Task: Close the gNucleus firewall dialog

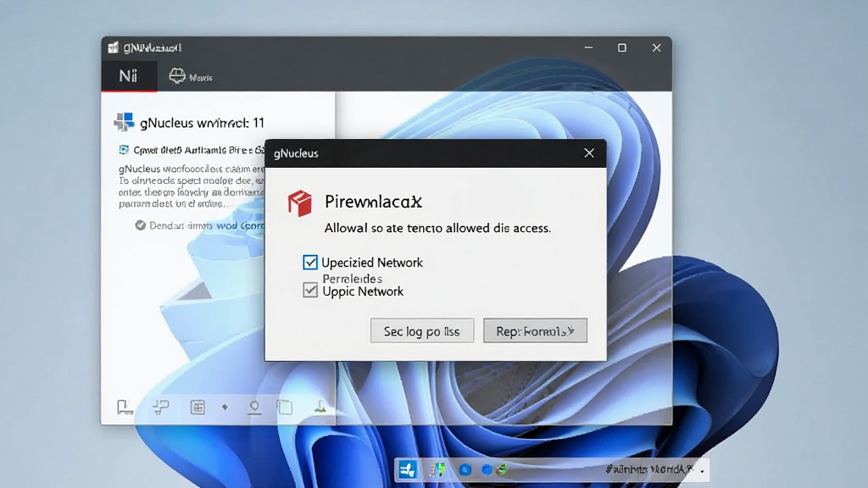Action: tap(589, 153)
